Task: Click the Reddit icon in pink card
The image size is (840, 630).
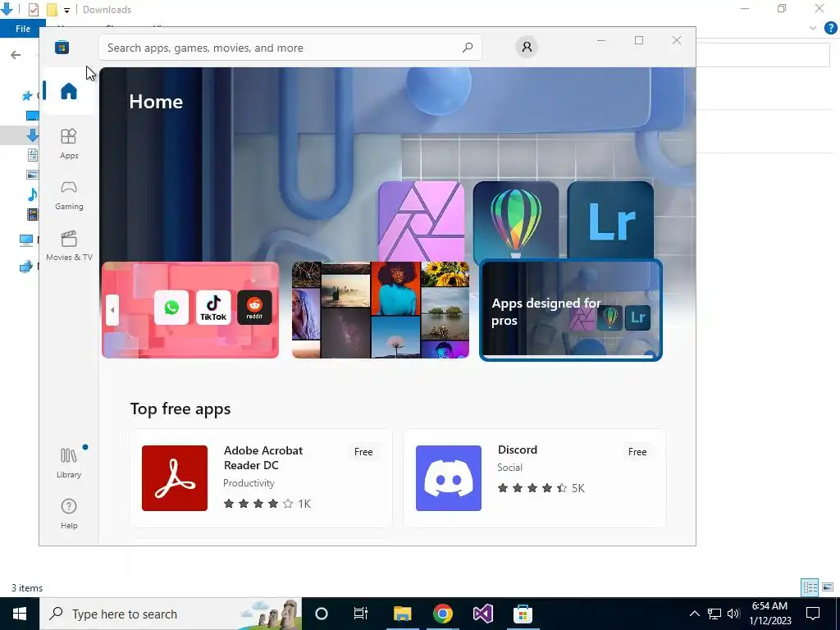Action: [254, 308]
